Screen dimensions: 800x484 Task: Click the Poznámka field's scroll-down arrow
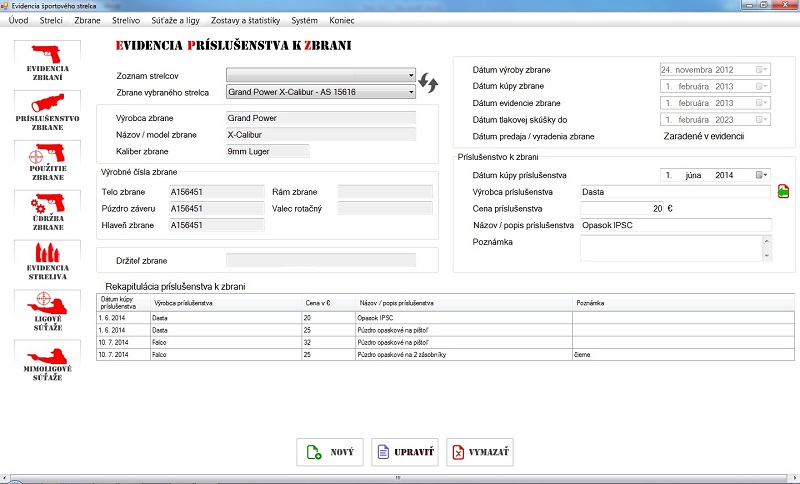[x=766, y=256]
